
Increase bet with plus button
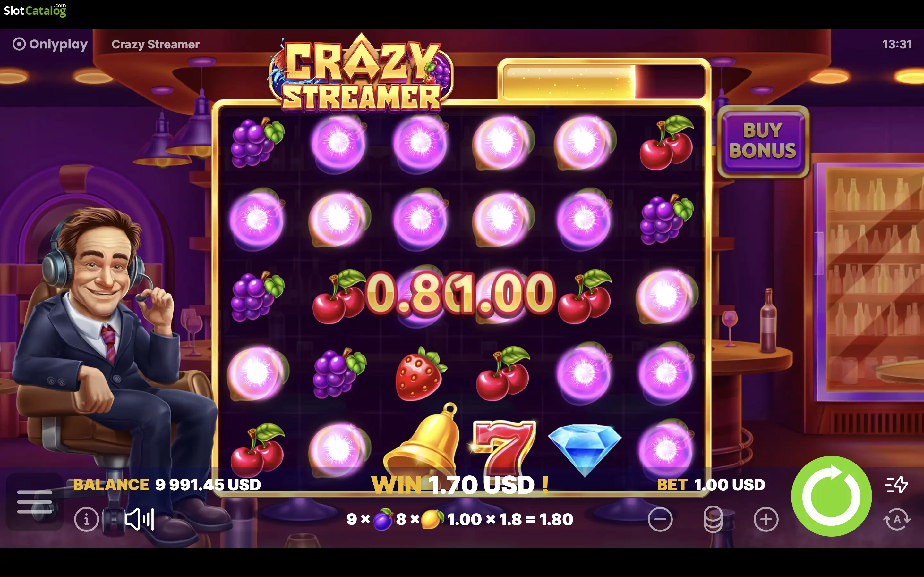click(x=766, y=519)
